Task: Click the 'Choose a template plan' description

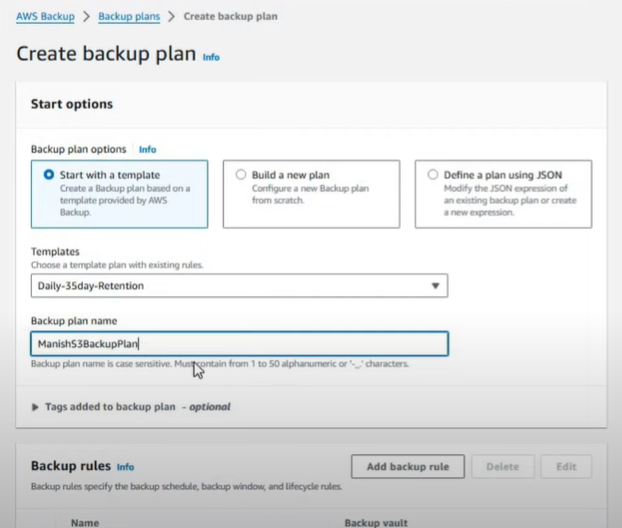Action: pos(117,265)
